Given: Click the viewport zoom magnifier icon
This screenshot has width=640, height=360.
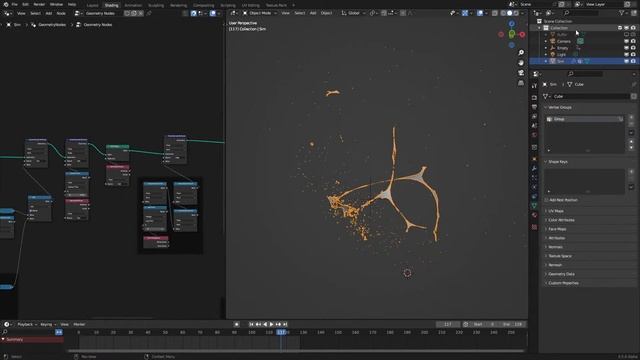Looking at the screenshot, I should [521, 53].
